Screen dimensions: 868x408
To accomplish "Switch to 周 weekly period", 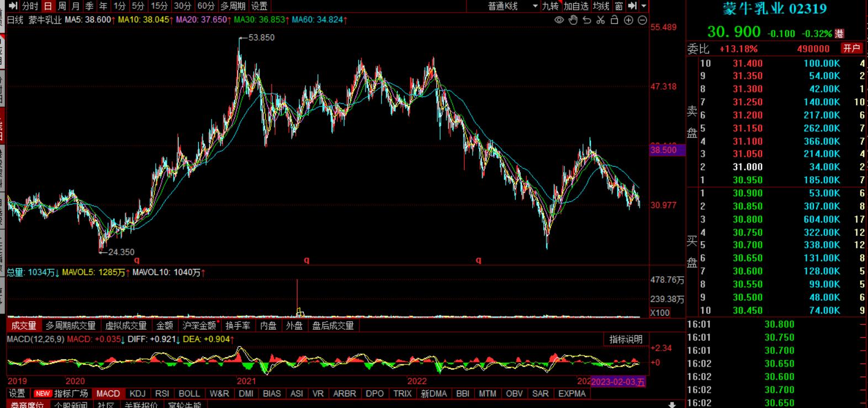I will click(62, 6).
